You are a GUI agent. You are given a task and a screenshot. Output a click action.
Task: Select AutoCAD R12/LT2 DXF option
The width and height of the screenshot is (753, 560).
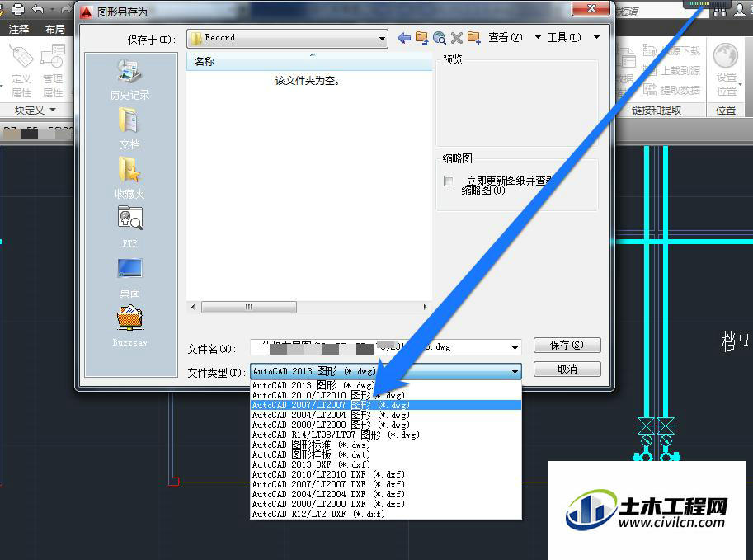(386, 514)
